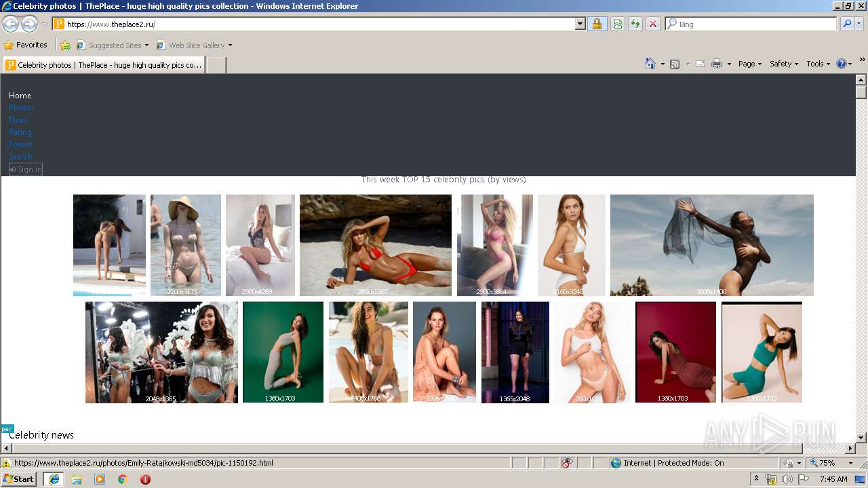Open Chrome from the taskbar

[123, 479]
